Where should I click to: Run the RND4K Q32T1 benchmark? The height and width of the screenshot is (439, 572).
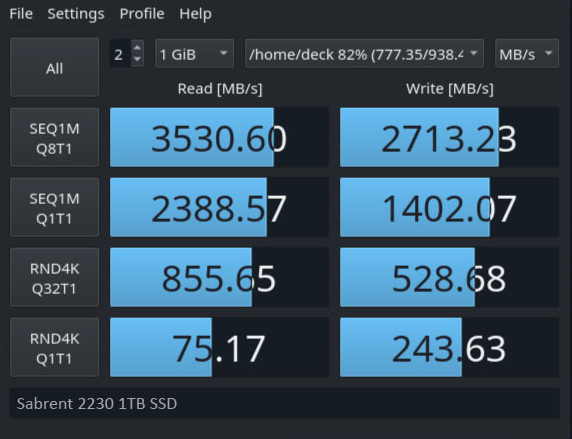54,277
